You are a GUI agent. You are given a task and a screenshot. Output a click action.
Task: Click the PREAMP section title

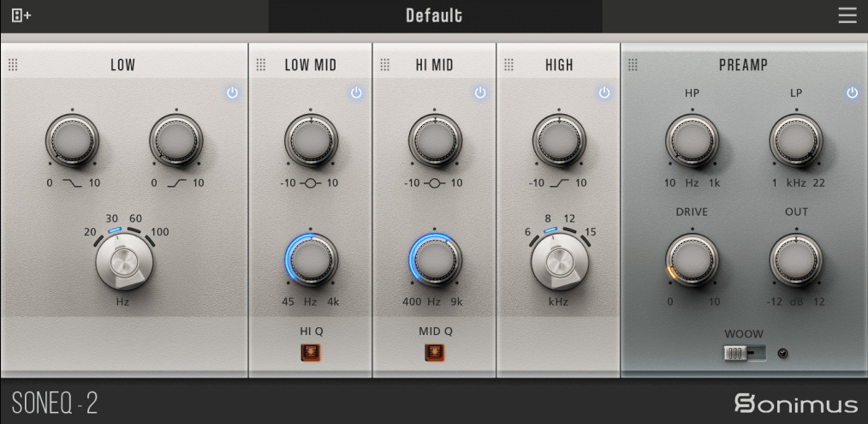pos(743,65)
